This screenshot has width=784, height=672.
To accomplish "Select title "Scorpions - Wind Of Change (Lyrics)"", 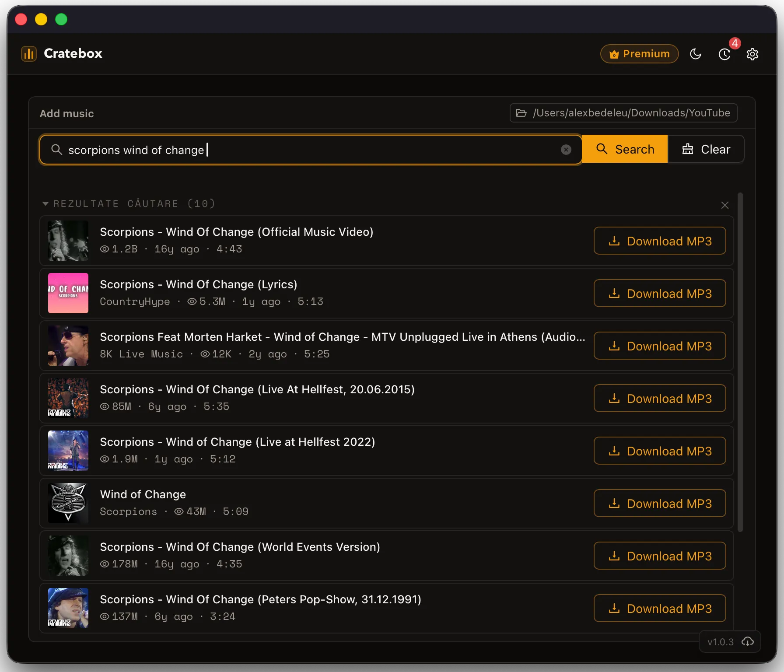I will pyautogui.click(x=199, y=284).
